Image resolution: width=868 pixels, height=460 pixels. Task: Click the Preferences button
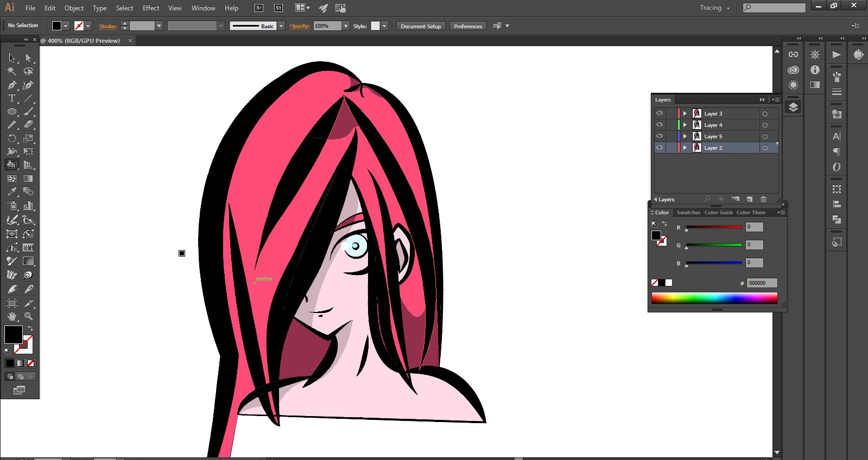coord(468,26)
